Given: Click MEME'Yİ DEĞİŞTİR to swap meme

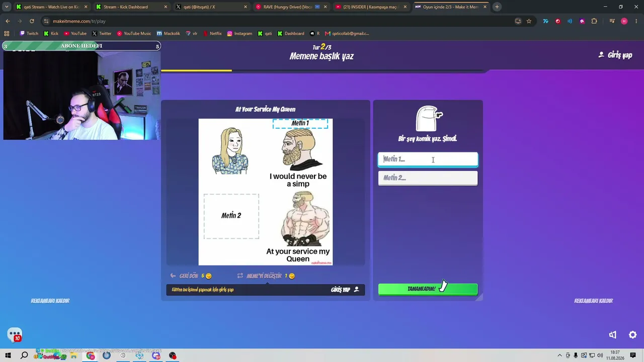Looking at the screenshot, I should 266,276.
